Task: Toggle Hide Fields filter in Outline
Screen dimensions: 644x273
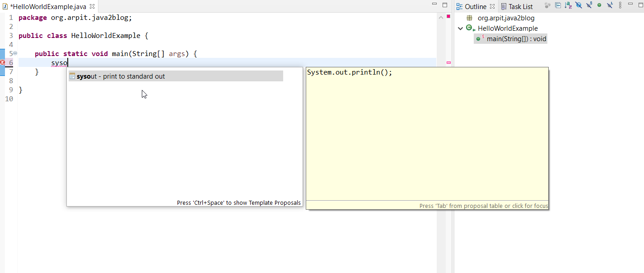Action: (x=579, y=5)
